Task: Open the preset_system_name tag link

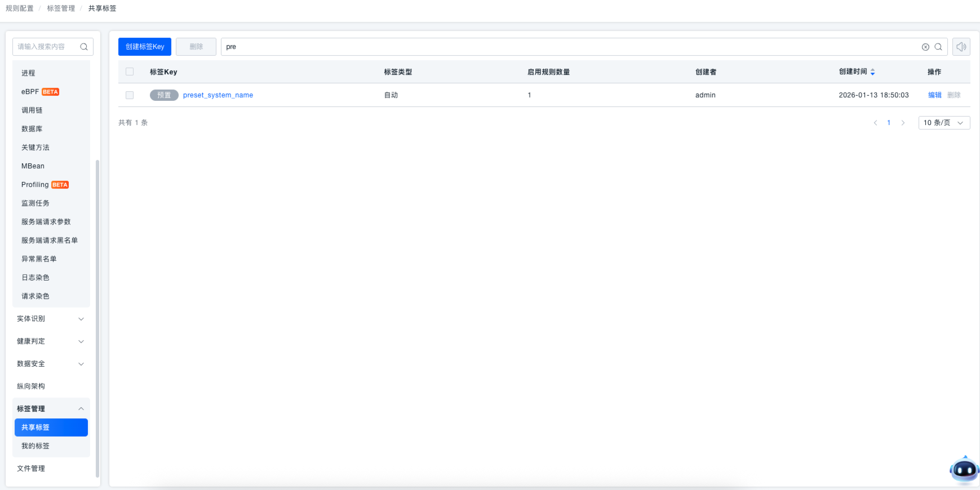Action: pos(218,95)
